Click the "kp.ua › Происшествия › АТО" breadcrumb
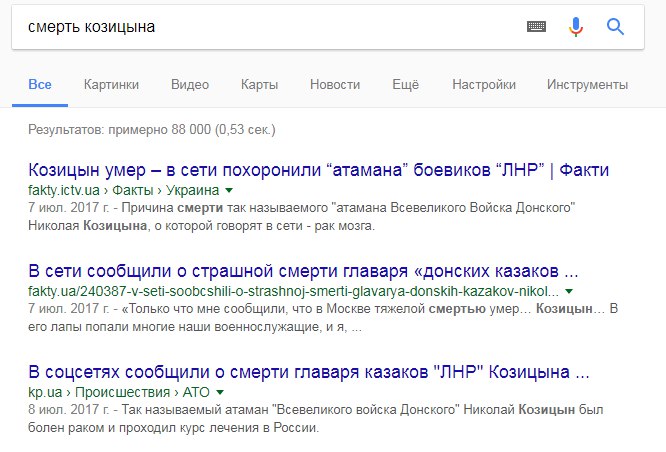Viewport: 666px width, 452px height. pyautogui.click(x=119, y=393)
